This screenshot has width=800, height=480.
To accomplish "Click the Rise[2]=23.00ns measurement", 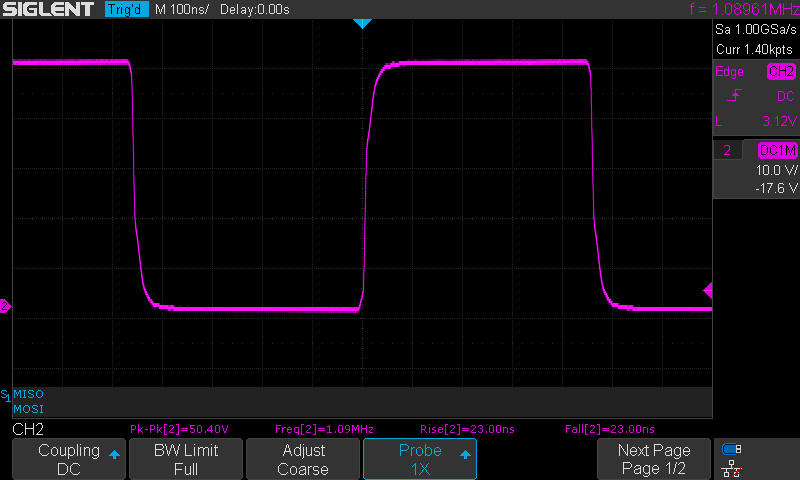I will pos(467,429).
